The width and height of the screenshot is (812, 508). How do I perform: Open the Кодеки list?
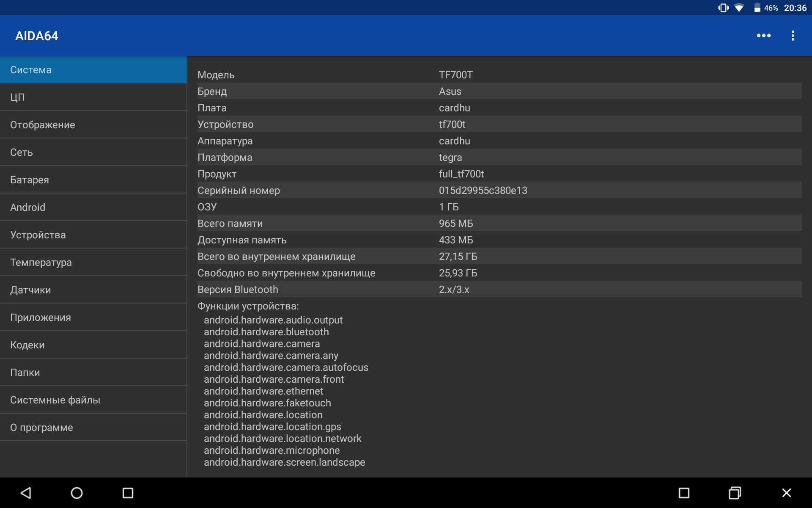pos(93,345)
